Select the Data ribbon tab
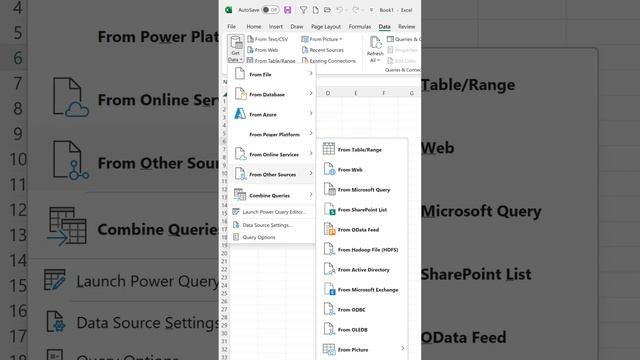The width and height of the screenshot is (640, 360). [384, 27]
